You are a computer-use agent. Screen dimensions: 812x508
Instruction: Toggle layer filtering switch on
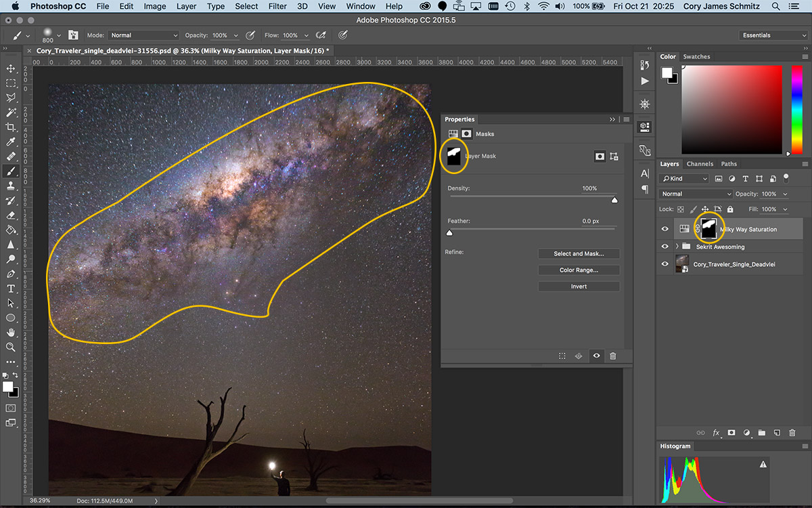point(786,178)
